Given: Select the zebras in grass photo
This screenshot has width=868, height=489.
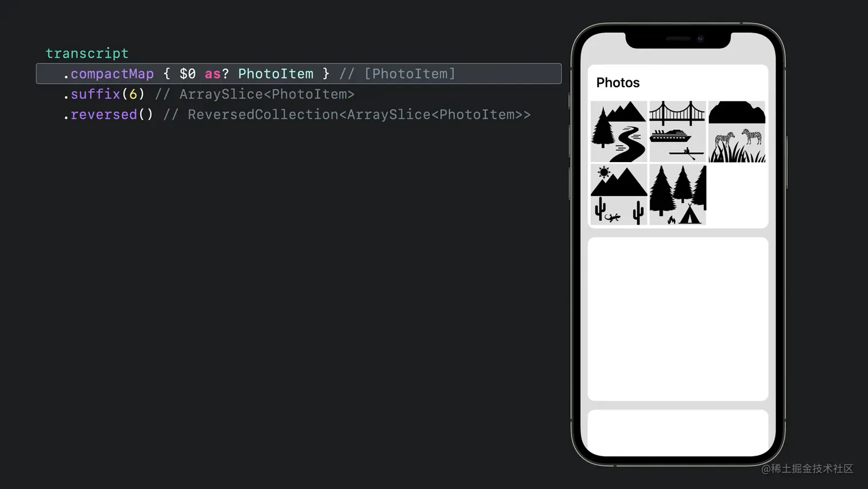Looking at the screenshot, I should (x=737, y=132).
